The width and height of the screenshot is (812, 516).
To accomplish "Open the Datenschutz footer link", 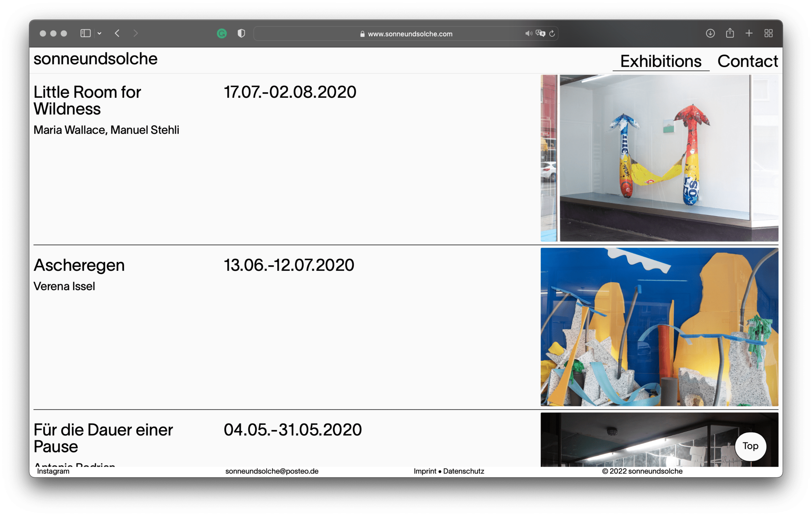I will 464,471.
